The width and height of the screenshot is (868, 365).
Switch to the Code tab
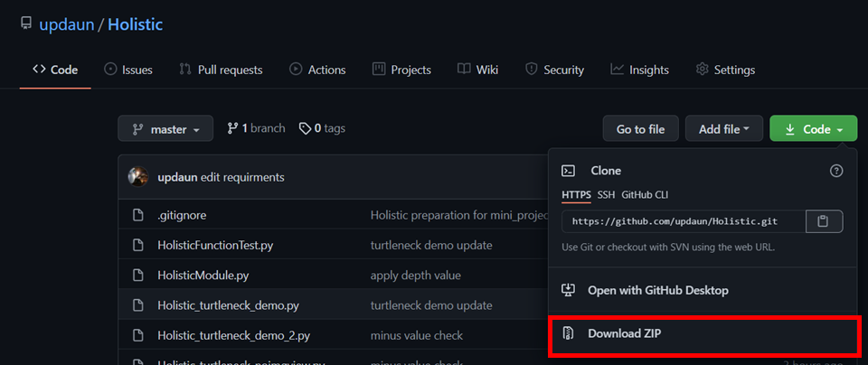(55, 70)
